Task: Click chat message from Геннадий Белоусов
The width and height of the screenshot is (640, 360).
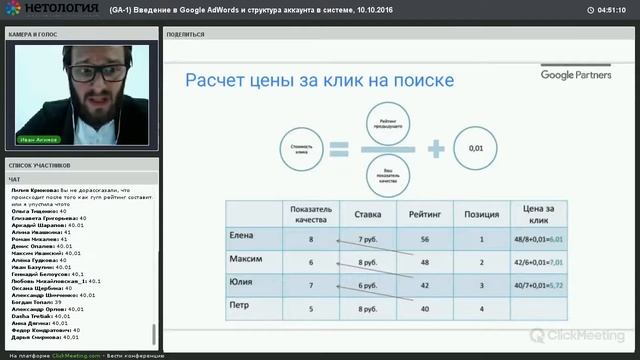Action: tap(47, 274)
